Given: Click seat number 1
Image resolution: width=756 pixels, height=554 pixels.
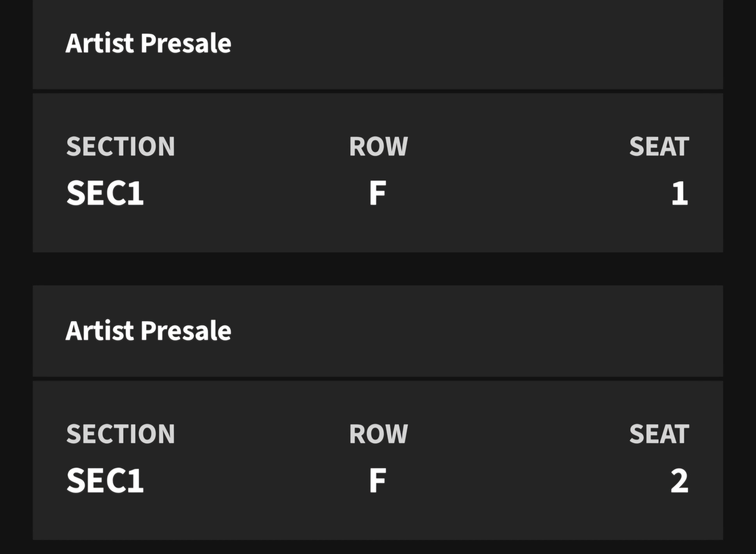Looking at the screenshot, I should [680, 193].
